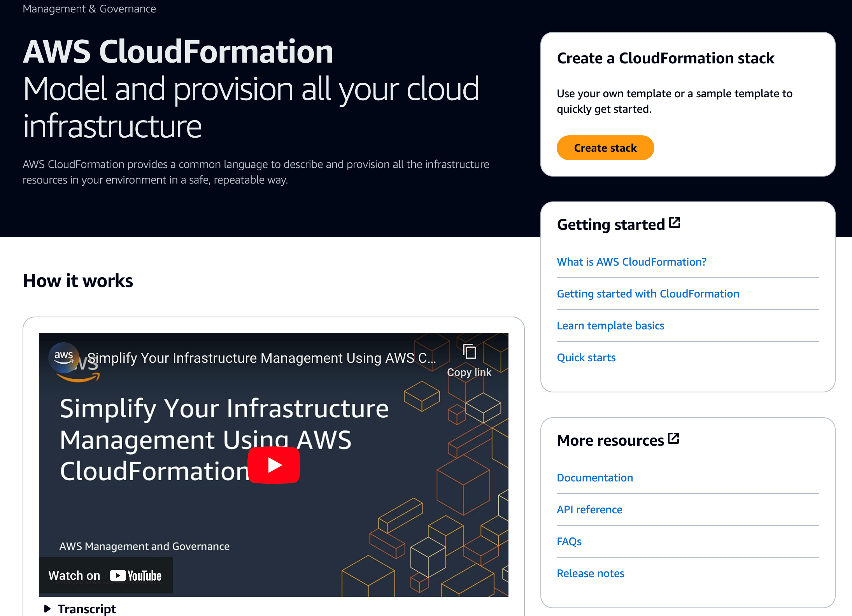
Task: Open the Release notes link
Action: [590, 573]
